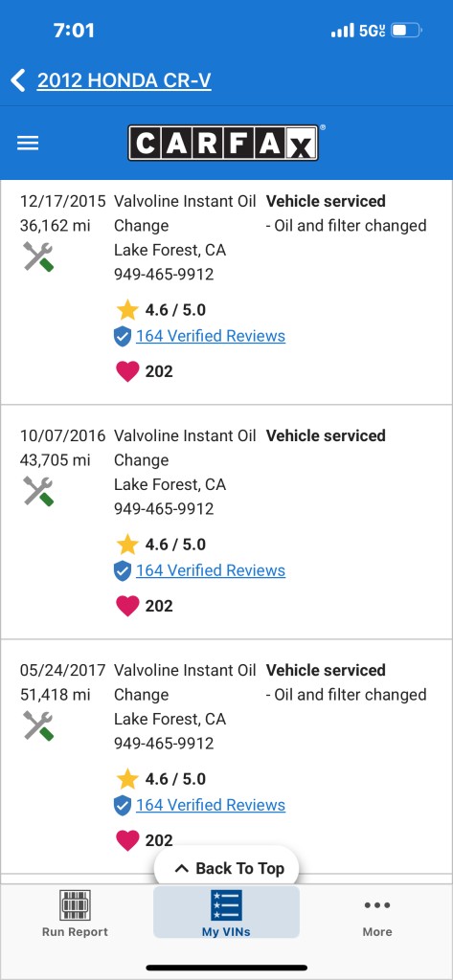Go back via 2012 HONDA CR-V link
This screenshot has height=980, width=453.
click(124, 80)
